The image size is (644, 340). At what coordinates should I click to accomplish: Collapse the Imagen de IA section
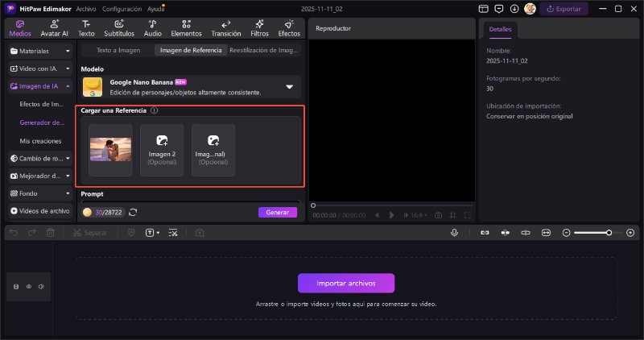[x=40, y=86]
